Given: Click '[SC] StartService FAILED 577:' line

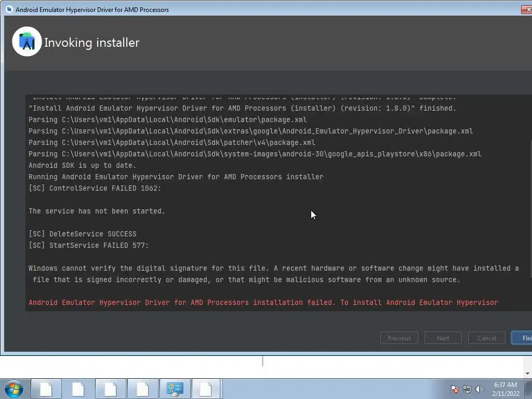Looking at the screenshot, I should [x=88, y=245].
